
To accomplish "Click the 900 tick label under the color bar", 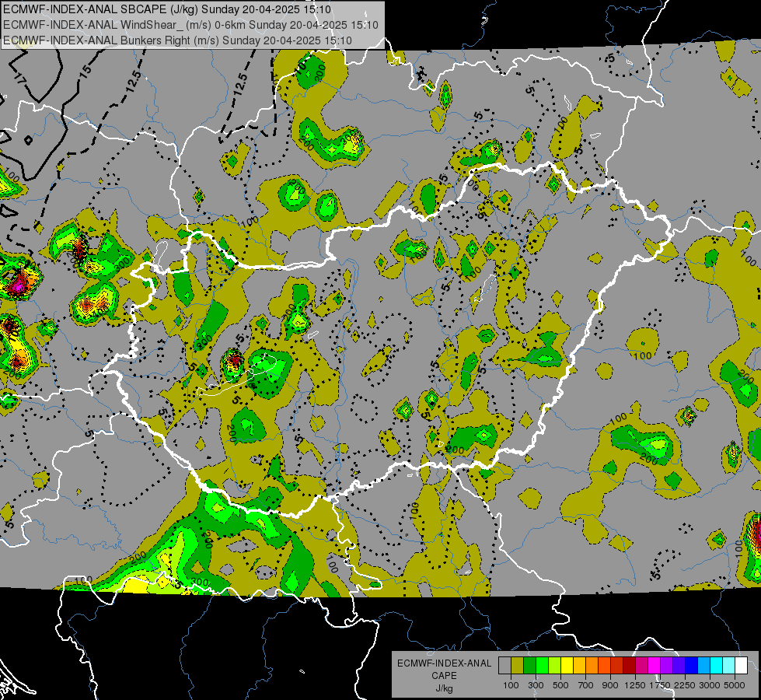I will (610, 685).
